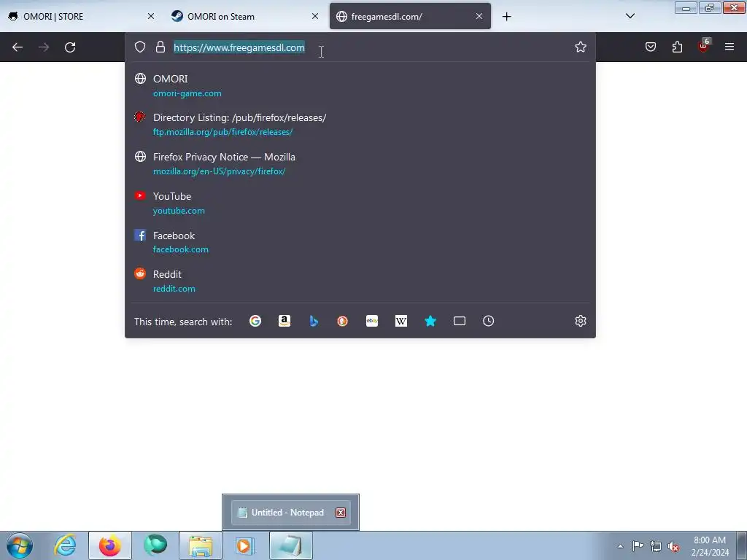Launch Internet Explorer from taskbar
The width and height of the screenshot is (747, 560).
pos(65,545)
